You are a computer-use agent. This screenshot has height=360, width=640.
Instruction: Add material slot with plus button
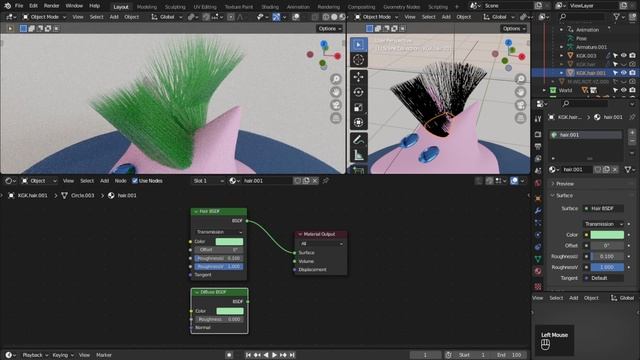[632, 133]
